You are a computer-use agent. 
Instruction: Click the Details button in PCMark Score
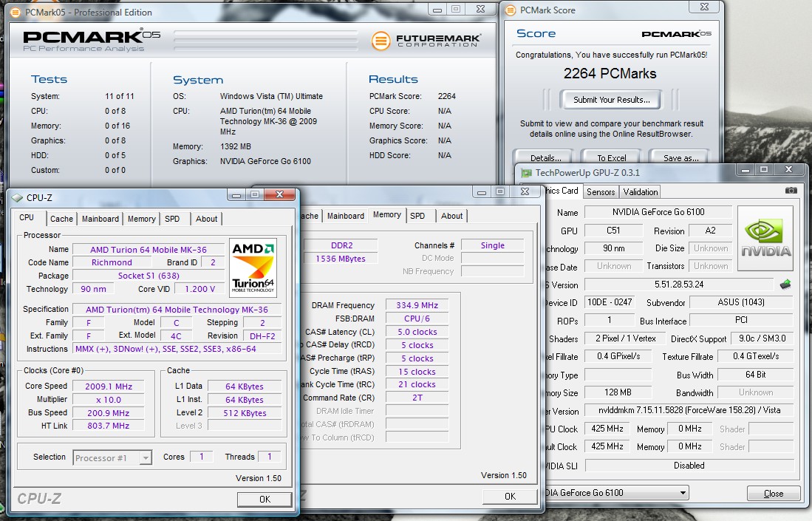coord(545,157)
